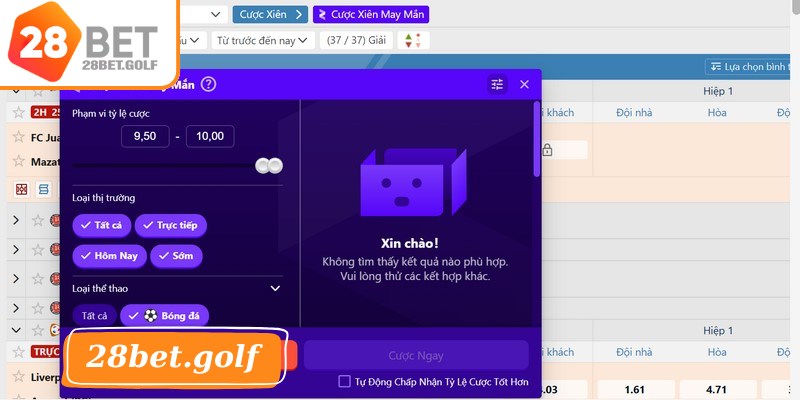Open the Cược Xiên May Mắn tab

point(371,14)
